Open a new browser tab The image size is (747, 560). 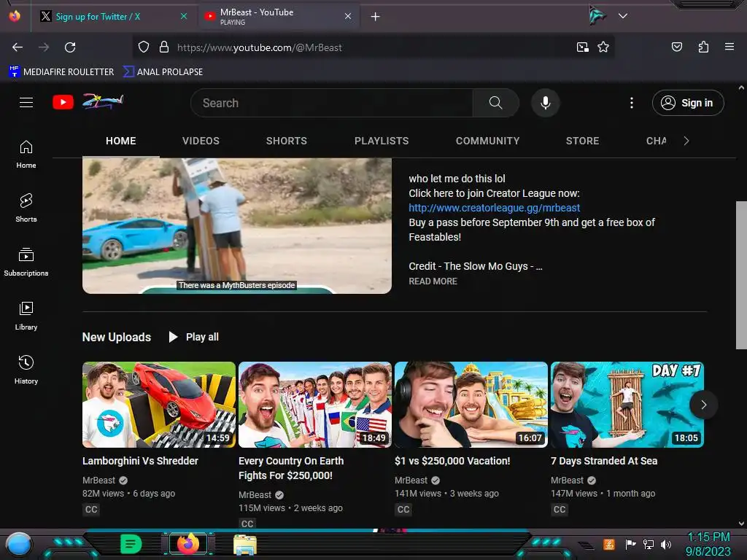[376, 17]
